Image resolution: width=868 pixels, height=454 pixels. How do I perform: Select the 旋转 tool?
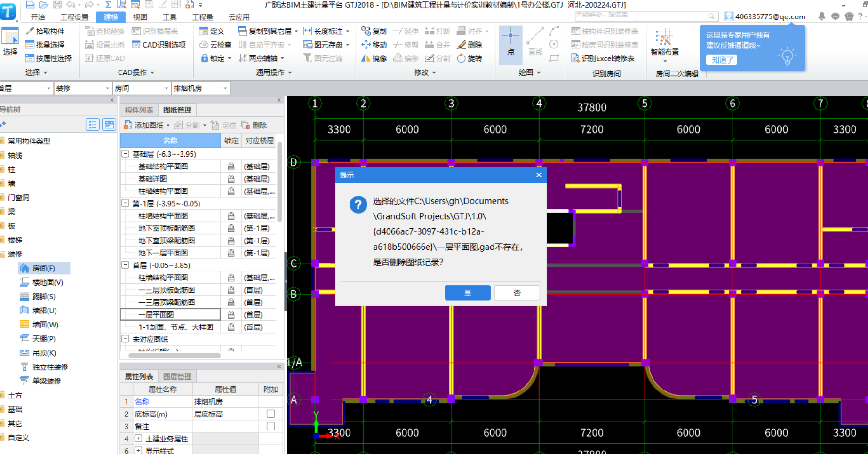tap(470, 58)
